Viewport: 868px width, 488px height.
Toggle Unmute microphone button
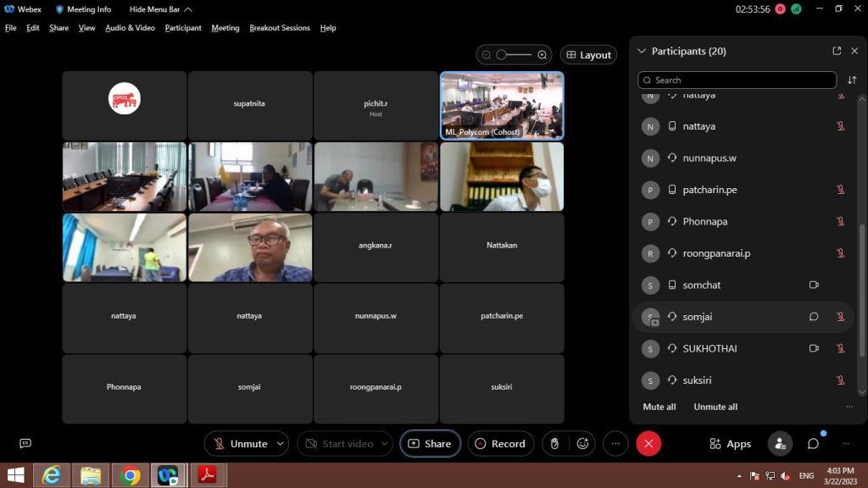[240, 443]
